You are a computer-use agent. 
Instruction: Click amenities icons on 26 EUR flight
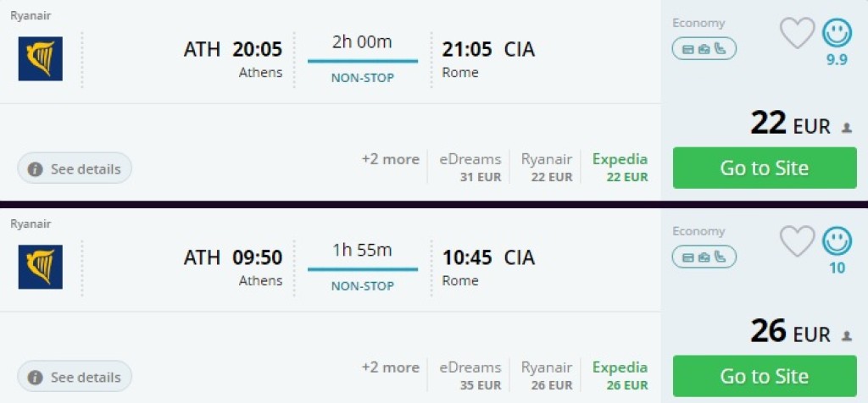pyautogui.click(x=704, y=257)
